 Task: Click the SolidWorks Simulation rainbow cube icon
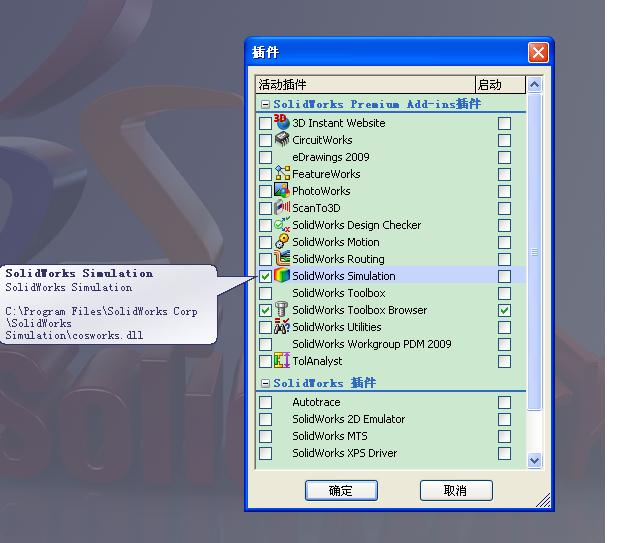tap(282, 276)
